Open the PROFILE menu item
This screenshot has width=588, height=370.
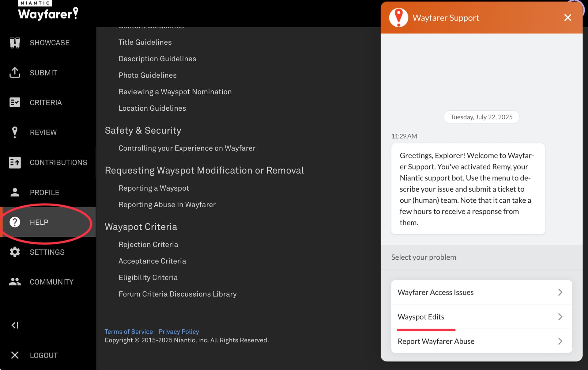tap(48, 192)
